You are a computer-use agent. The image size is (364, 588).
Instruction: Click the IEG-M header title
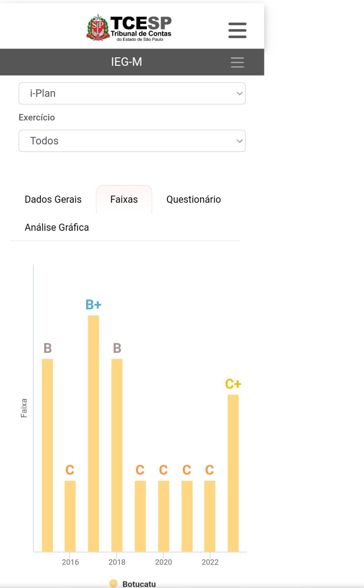[126, 62]
